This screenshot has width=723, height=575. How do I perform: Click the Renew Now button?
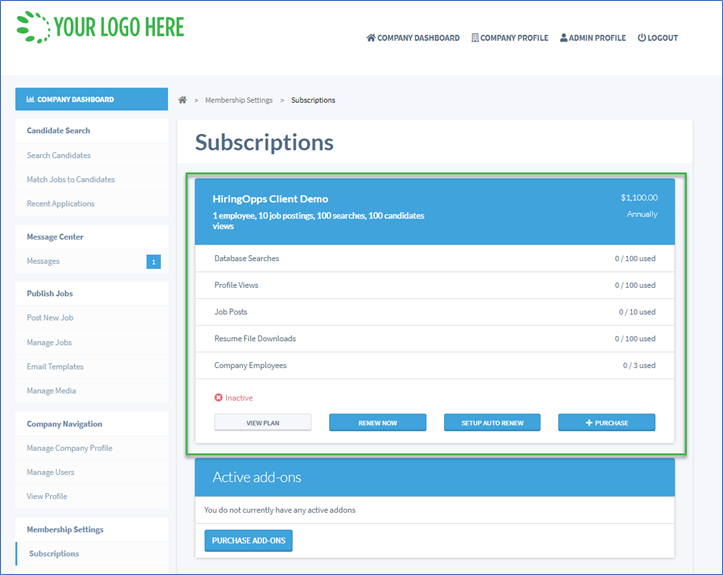377,423
